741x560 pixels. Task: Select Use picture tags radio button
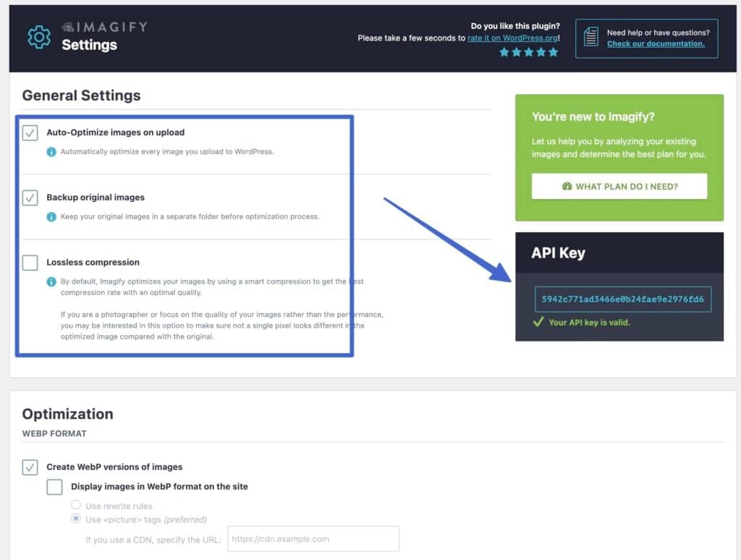[x=75, y=519]
